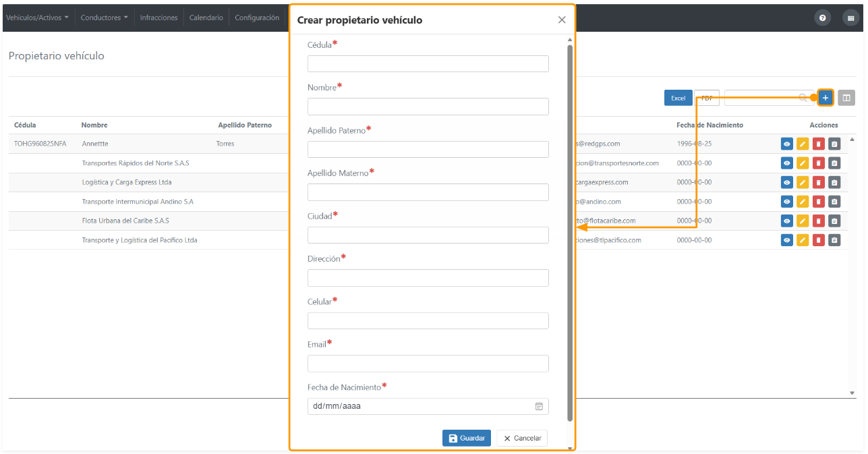Open the help question mark icon
The width and height of the screenshot is (868, 454).
[822, 18]
